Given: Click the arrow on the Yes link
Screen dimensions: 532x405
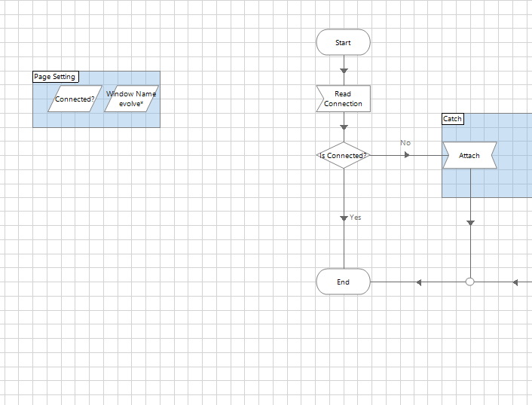Looking at the screenshot, I should coord(344,218).
